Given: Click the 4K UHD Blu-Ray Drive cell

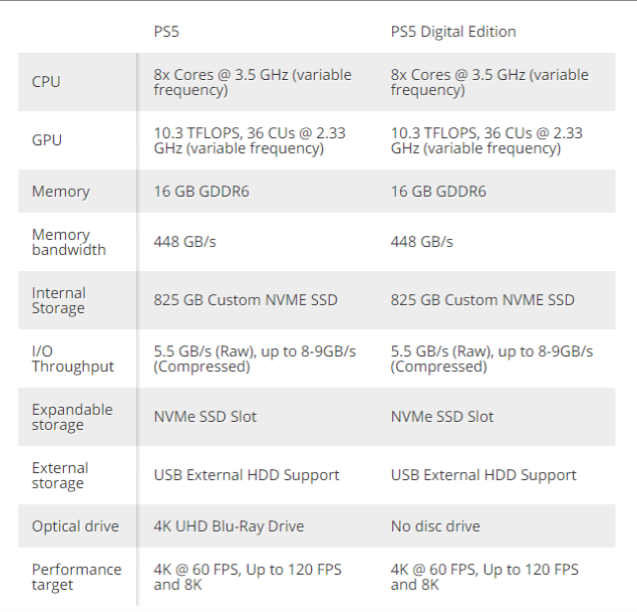Looking at the screenshot, I should (x=228, y=526).
